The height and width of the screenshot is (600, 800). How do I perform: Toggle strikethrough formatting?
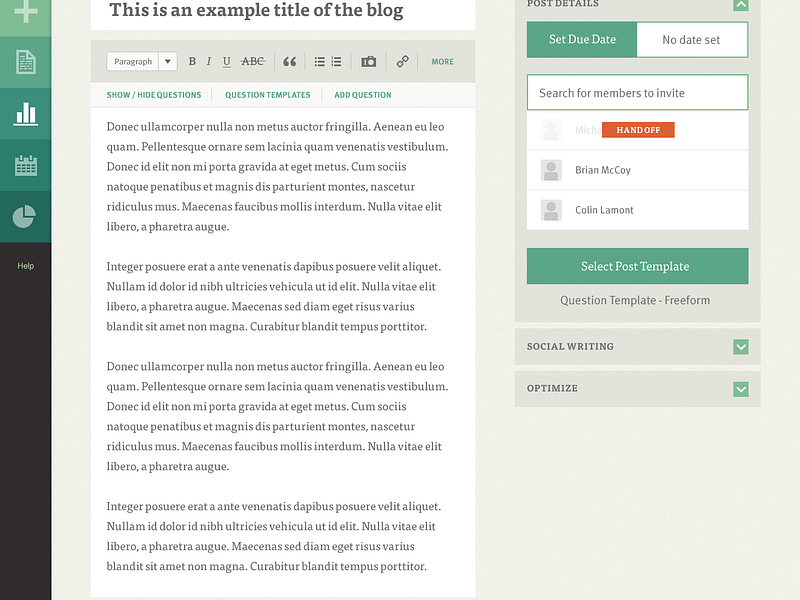coord(253,61)
